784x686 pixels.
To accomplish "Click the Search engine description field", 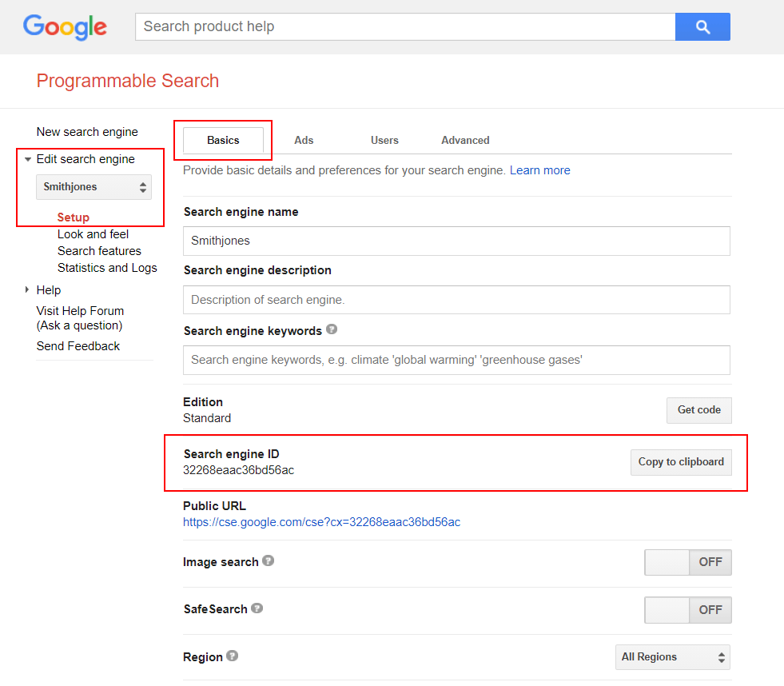I will (456, 300).
